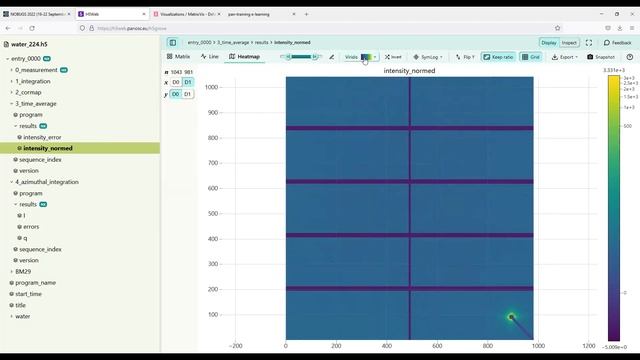Click the beam center spot on heatmap
Screen dimensions: 640x360
click(x=511, y=317)
